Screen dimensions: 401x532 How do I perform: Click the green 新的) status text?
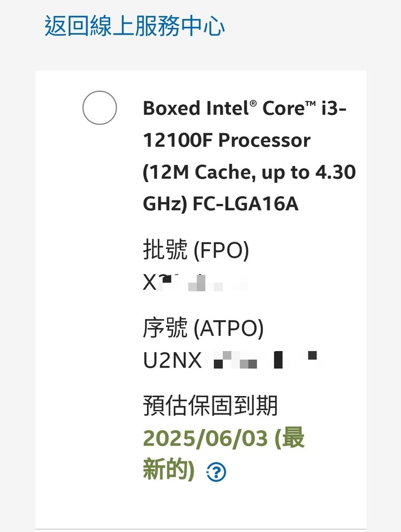[x=169, y=469]
